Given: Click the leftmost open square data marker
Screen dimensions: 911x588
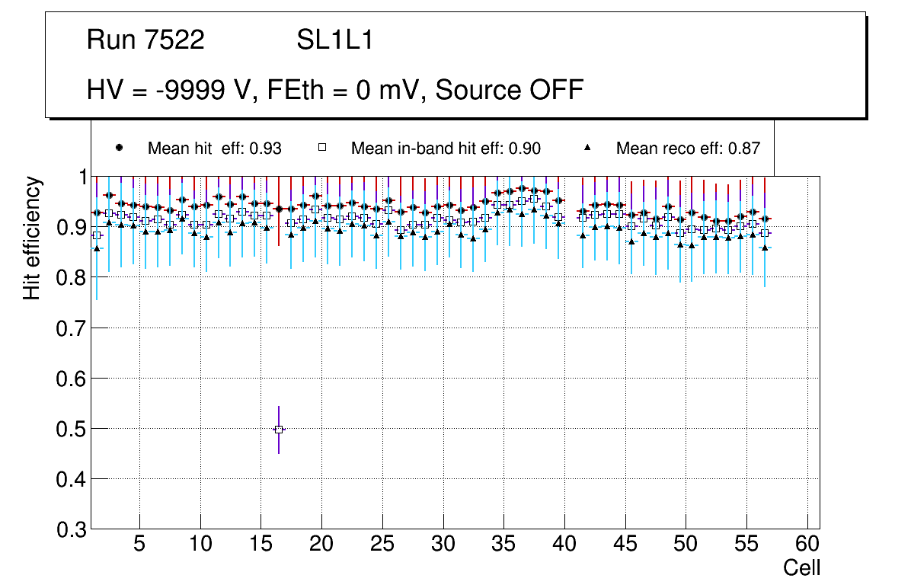Looking at the screenshot, I should [97, 235].
